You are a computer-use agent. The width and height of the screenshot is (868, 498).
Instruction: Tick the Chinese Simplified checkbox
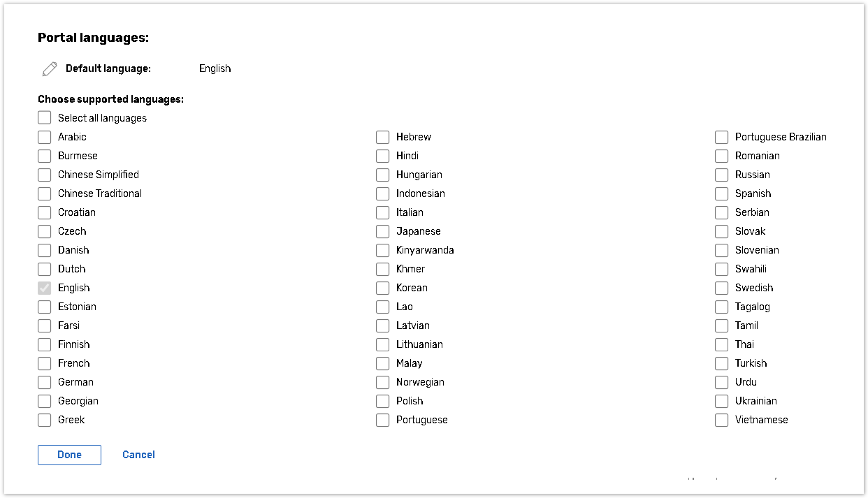[45, 175]
